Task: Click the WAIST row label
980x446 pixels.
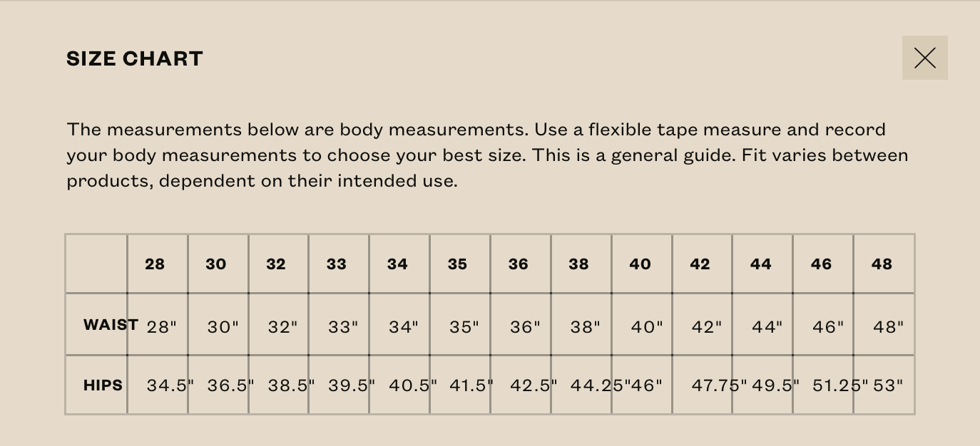Action: point(111,325)
